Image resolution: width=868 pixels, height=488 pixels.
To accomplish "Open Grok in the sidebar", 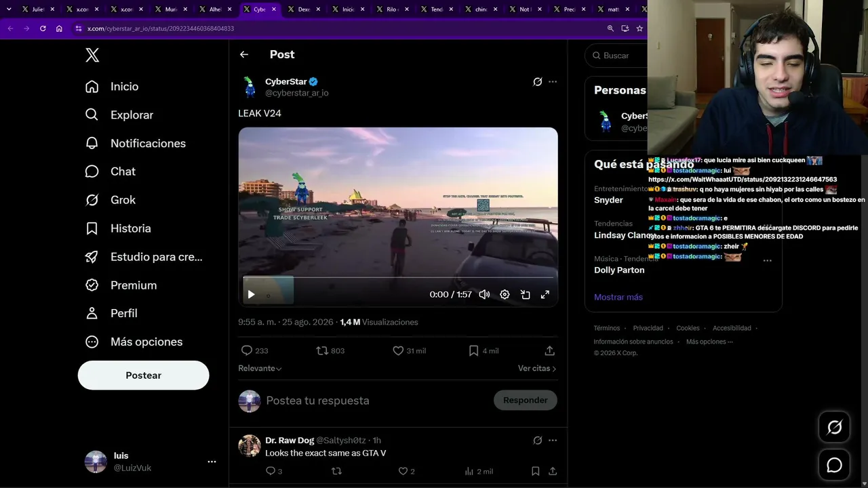I will coord(111,200).
